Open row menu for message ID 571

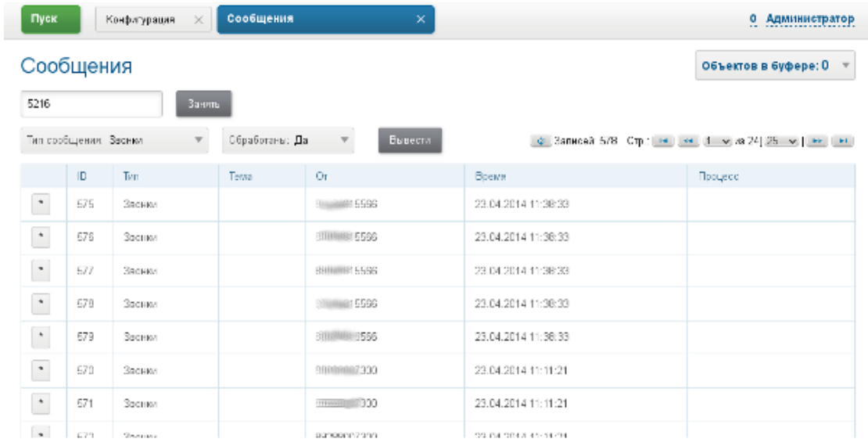pos(41,403)
